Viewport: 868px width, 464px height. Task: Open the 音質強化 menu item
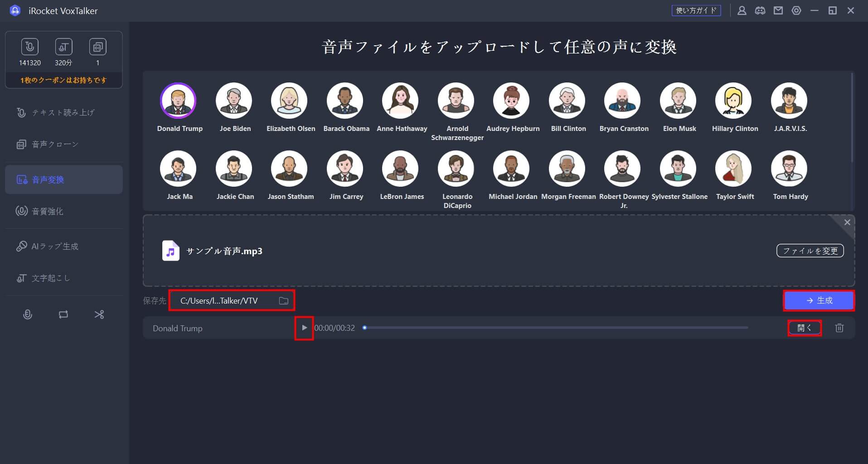pos(63,211)
